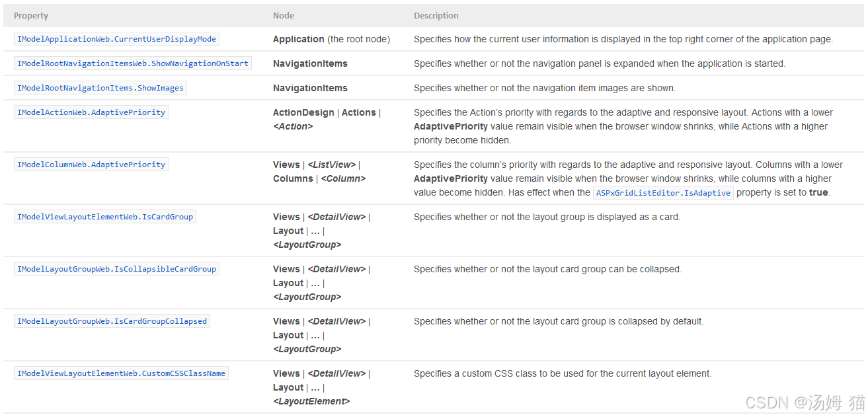Click description 'layout card group can be collapsed'

coord(547,269)
